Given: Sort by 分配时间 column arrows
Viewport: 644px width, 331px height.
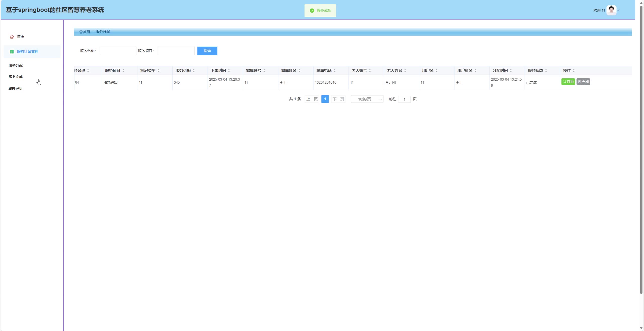Looking at the screenshot, I should [x=511, y=71].
